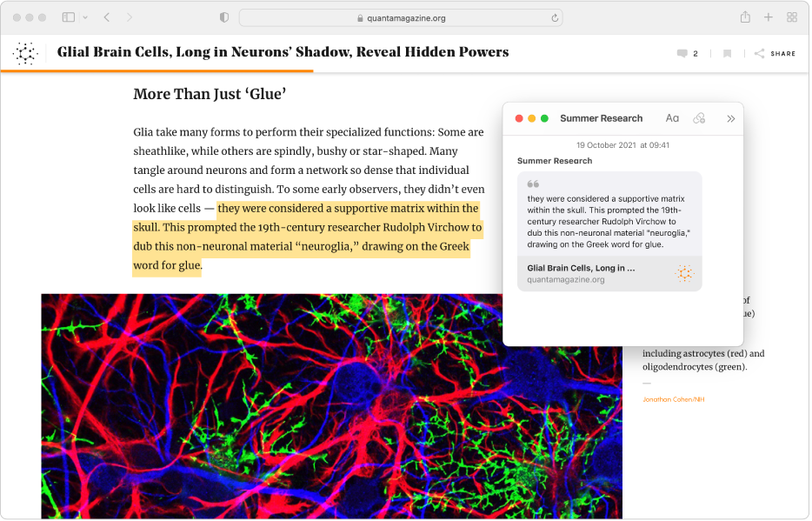This screenshot has height=521, width=812.
Task: Show the tab overview grid
Action: coord(792,17)
